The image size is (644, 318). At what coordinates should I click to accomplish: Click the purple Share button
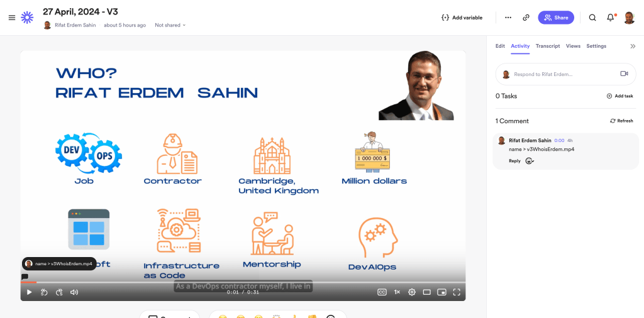point(556,18)
